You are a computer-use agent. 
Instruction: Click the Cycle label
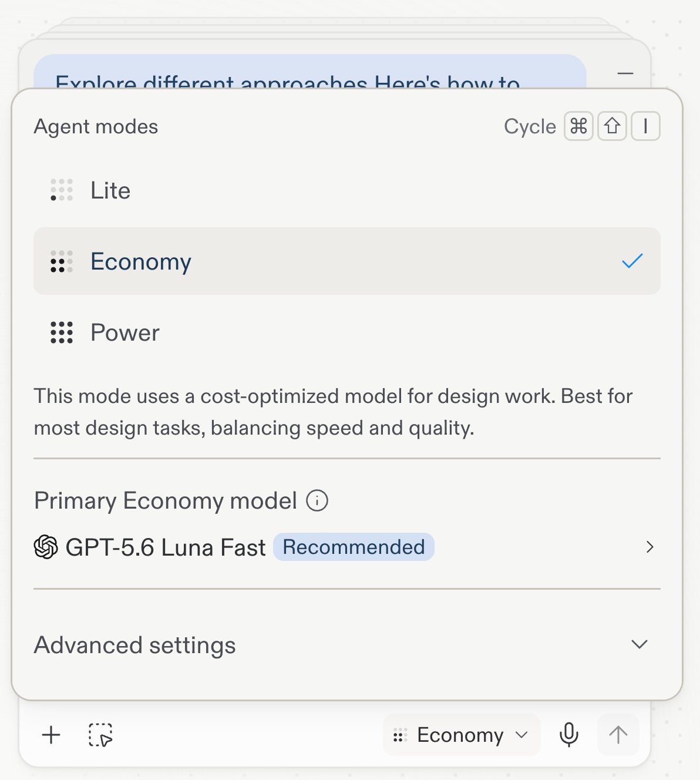[x=530, y=126]
